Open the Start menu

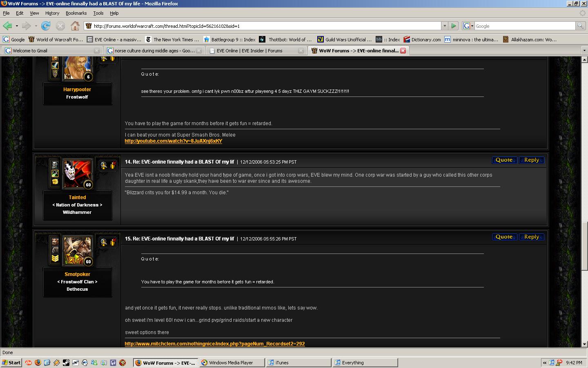(11, 363)
